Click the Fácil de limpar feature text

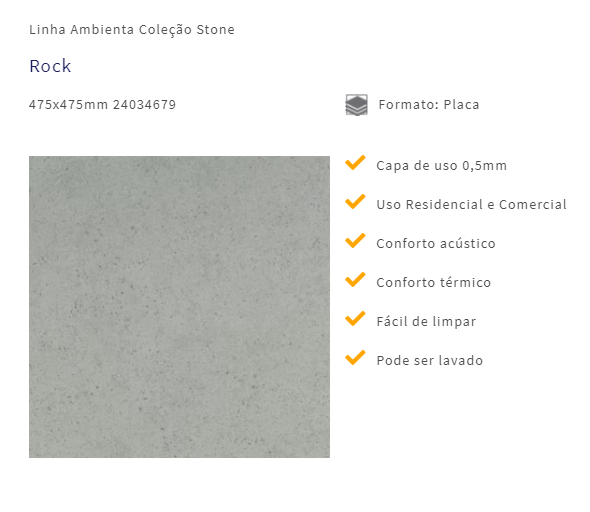426,322
